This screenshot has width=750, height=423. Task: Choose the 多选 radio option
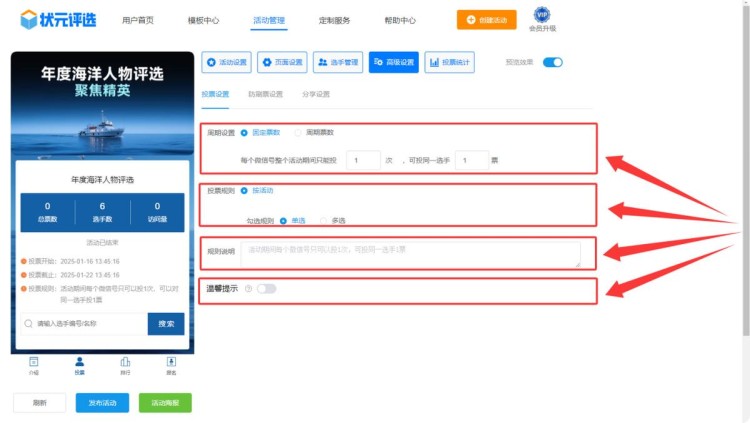click(323, 220)
